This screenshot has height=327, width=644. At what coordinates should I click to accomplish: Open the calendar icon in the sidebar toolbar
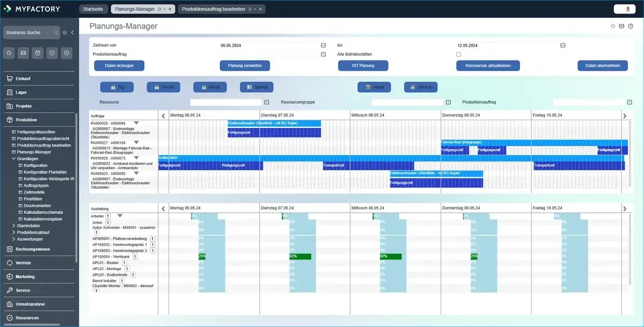pyautogui.click(x=38, y=53)
